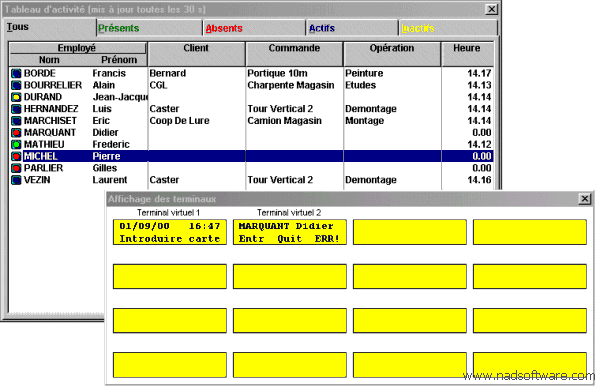600x387 pixels.
Task: Click the Employé column header
Action: click(x=77, y=48)
